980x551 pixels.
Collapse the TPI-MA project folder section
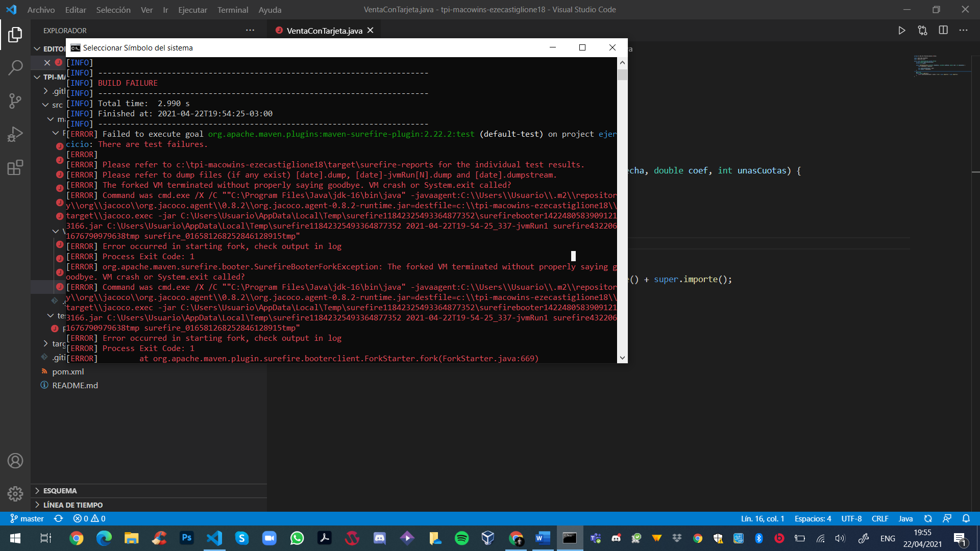tap(37, 77)
